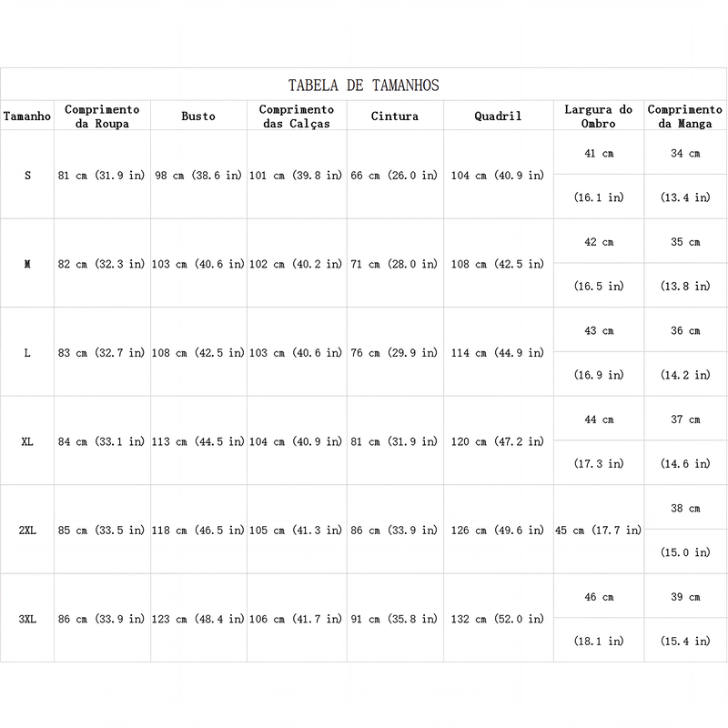Click the XL size row label
728x728 pixels.
coord(27,441)
